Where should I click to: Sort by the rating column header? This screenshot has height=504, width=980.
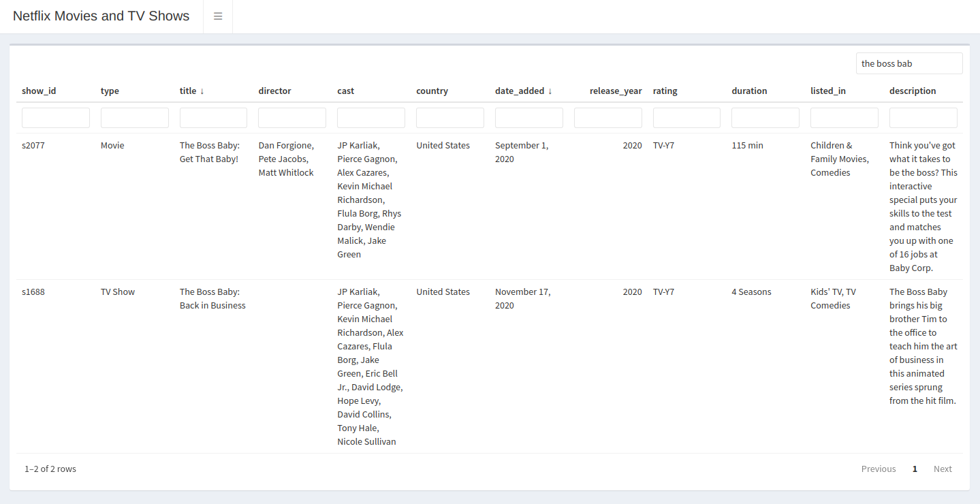pos(665,91)
